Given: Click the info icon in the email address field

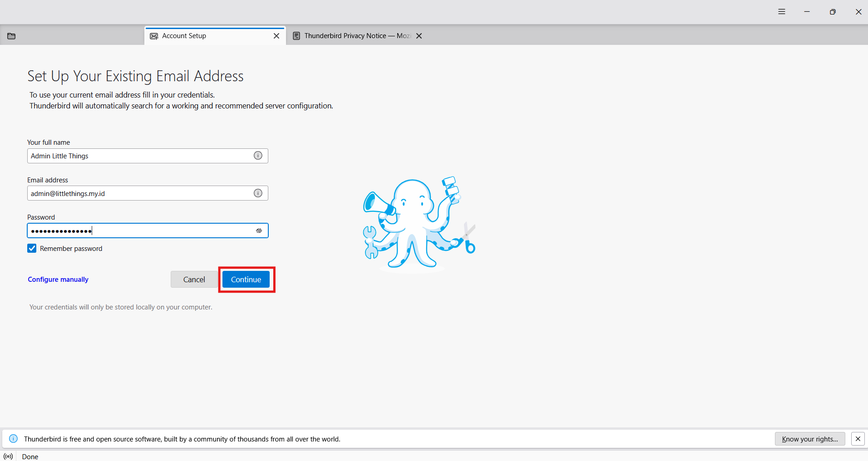Looking at the screenshot, I should click(x=258, y=193).
